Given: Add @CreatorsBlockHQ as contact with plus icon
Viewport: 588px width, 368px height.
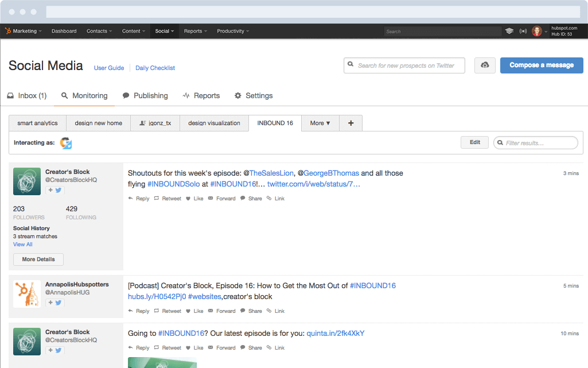Looking at the screenshot, I should click(52, 190).
